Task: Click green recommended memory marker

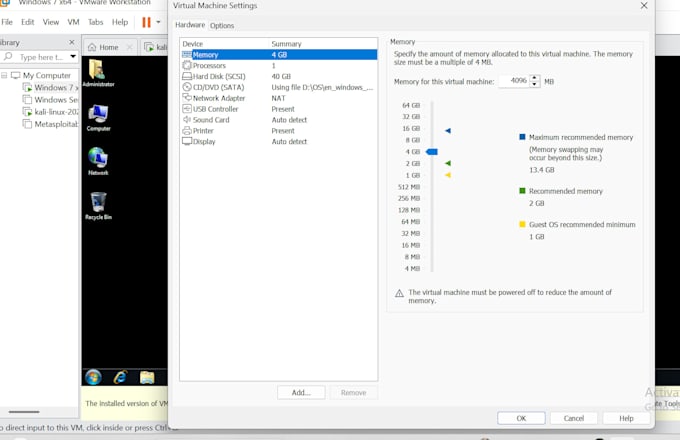Action: 448,163
